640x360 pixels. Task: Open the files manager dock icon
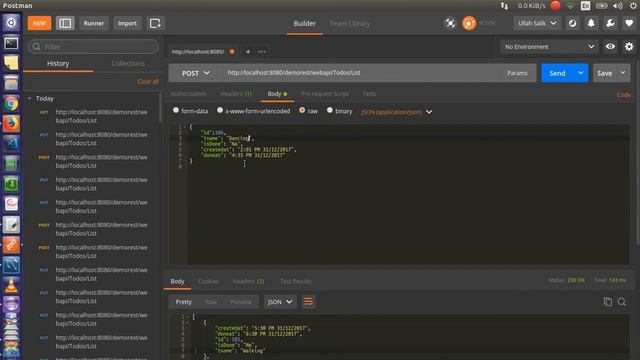[x=11, y=83]
